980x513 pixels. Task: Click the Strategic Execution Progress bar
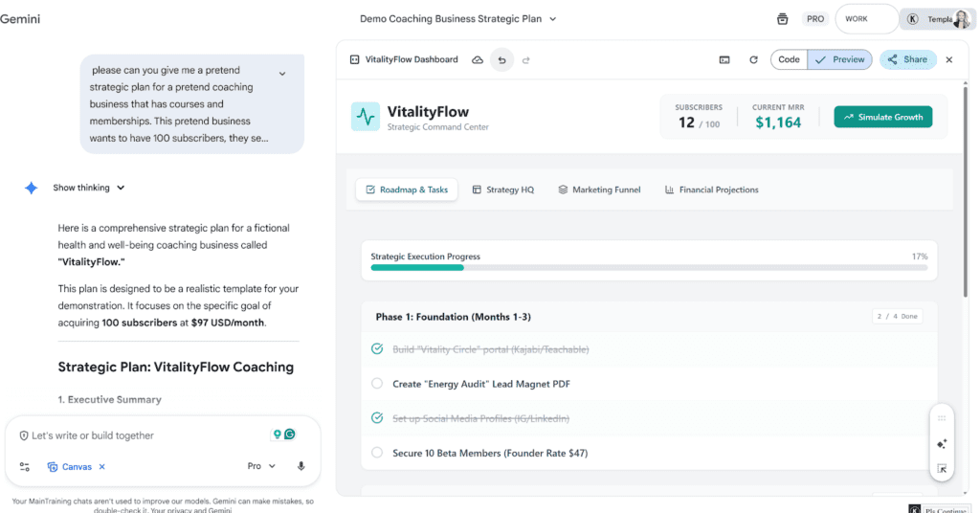649,268
